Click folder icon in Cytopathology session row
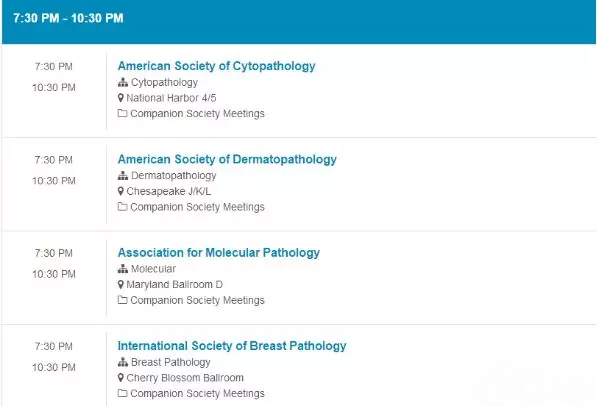 coord(122,113)
